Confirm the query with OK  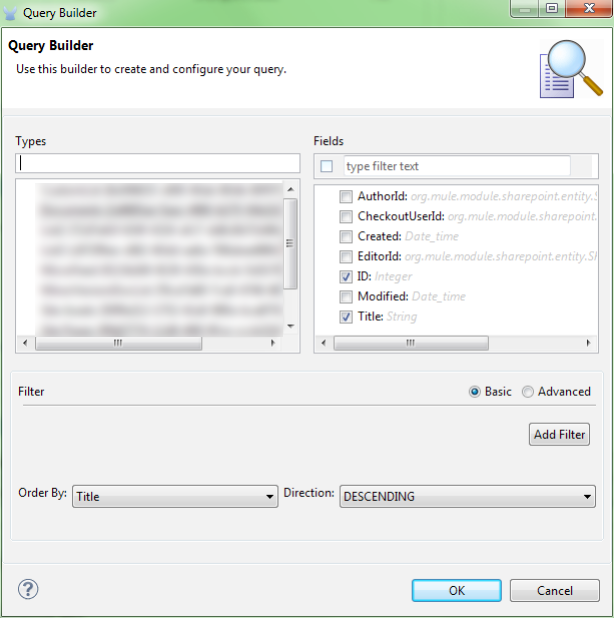click(456, 590)
